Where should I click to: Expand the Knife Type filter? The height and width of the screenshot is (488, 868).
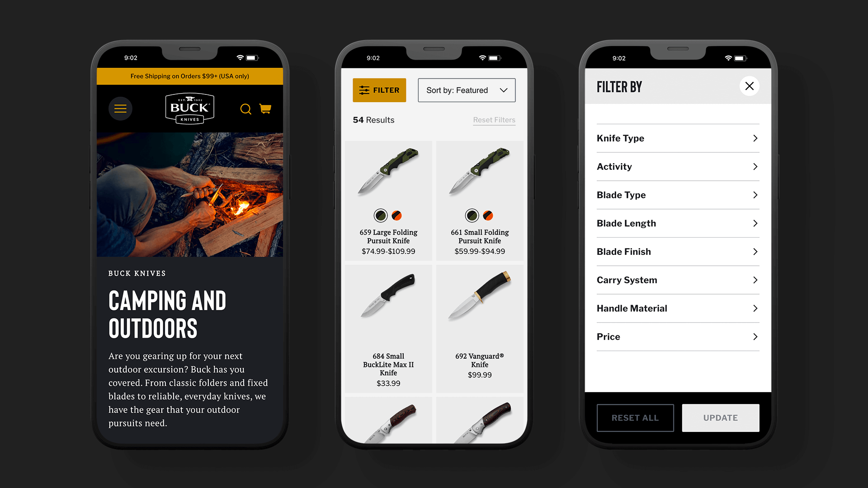(677, 138)
